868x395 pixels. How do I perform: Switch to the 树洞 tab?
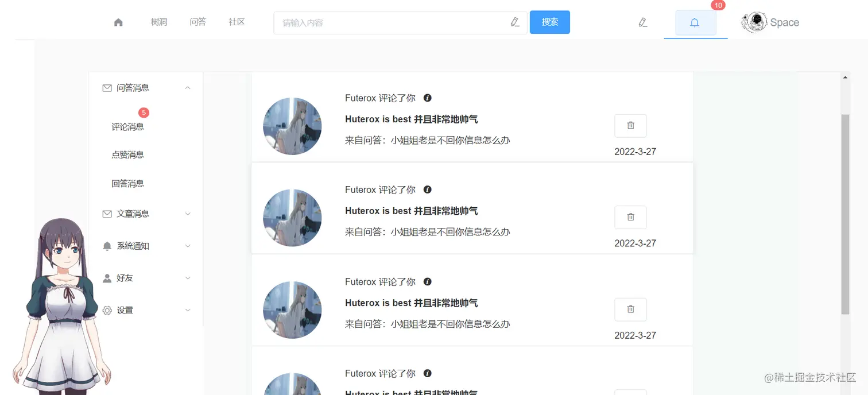click(158, 22)
